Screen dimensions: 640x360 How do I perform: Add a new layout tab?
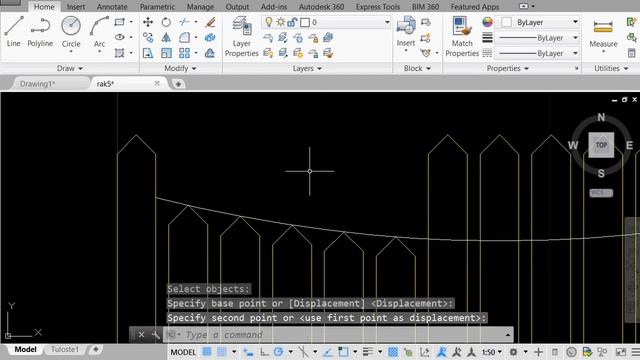pyautogui.click(x=96, y=349)
